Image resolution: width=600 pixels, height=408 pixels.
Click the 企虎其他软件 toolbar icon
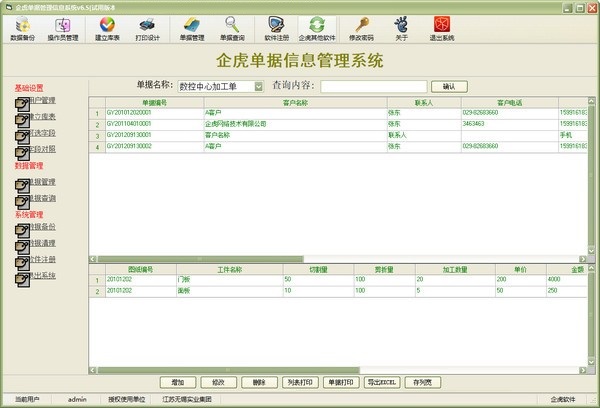coord(317,29)
